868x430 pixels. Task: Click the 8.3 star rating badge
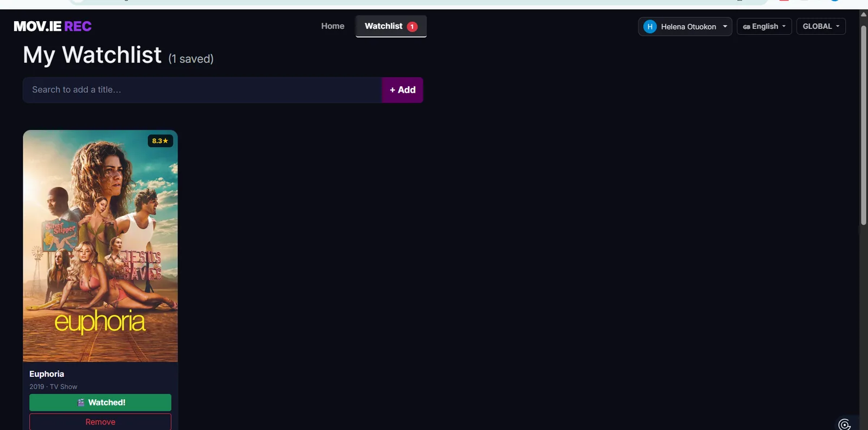pyautogui.click(x=160, y=141)
